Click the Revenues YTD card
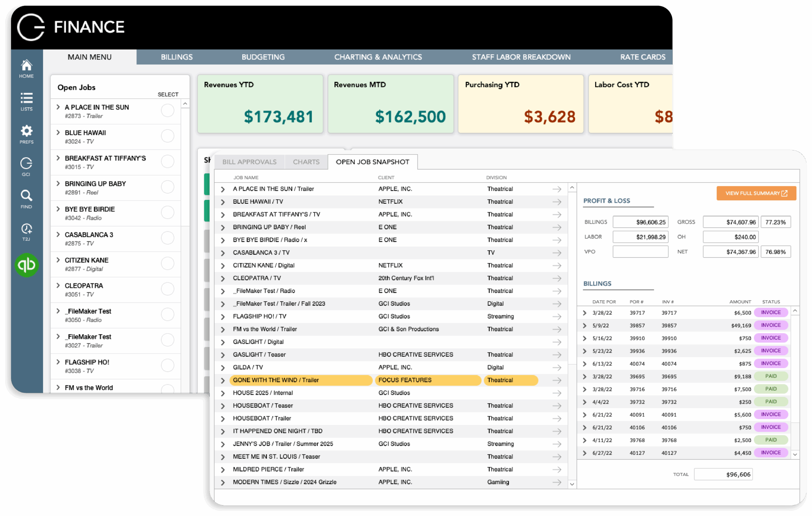812x516 pixels. [x=260, y=104]
